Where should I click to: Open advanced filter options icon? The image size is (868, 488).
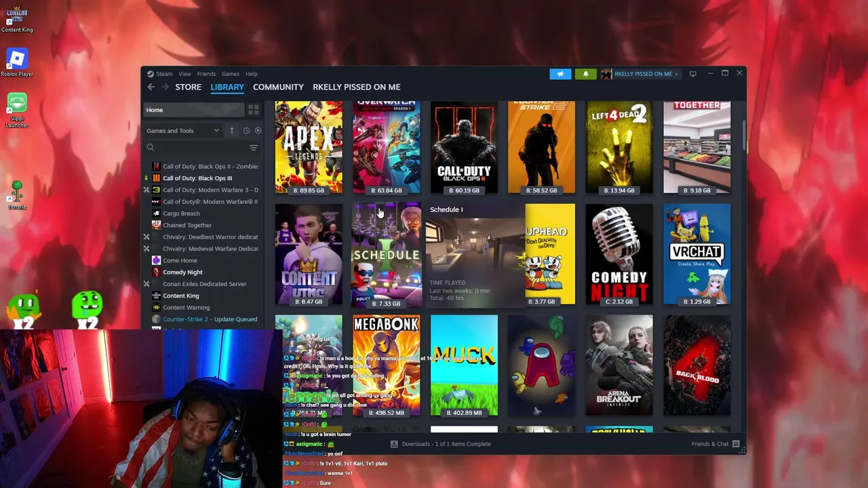coord(254,148)
